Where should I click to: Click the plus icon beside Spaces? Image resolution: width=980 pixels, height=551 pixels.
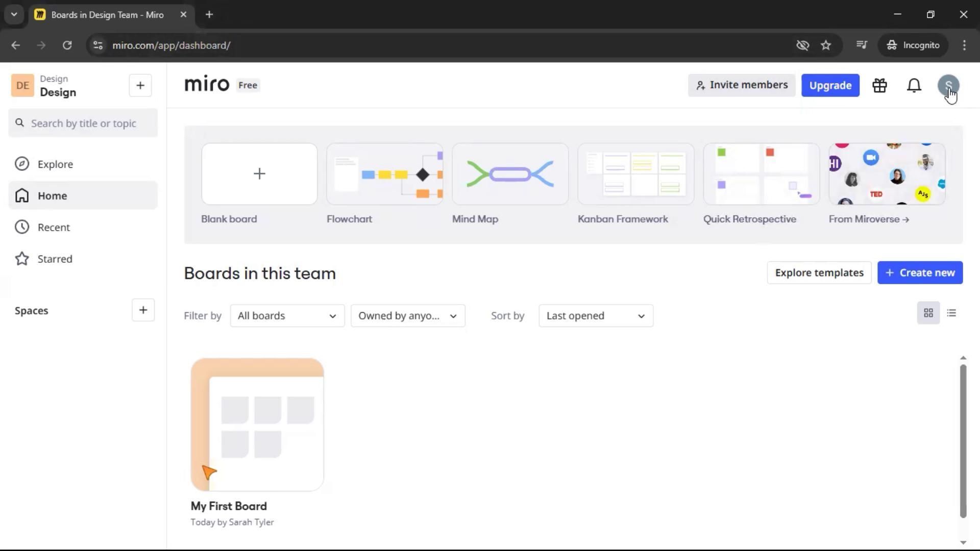click(x=143, y=310)
